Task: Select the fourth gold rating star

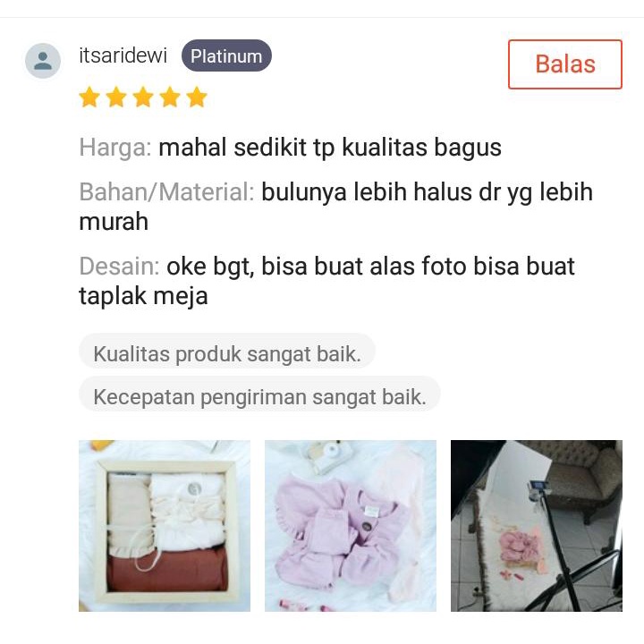Action: [170, 97]
